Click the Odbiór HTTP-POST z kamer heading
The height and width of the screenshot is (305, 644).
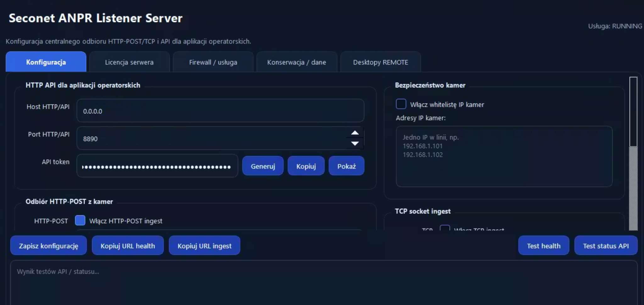tap(69, 201)
